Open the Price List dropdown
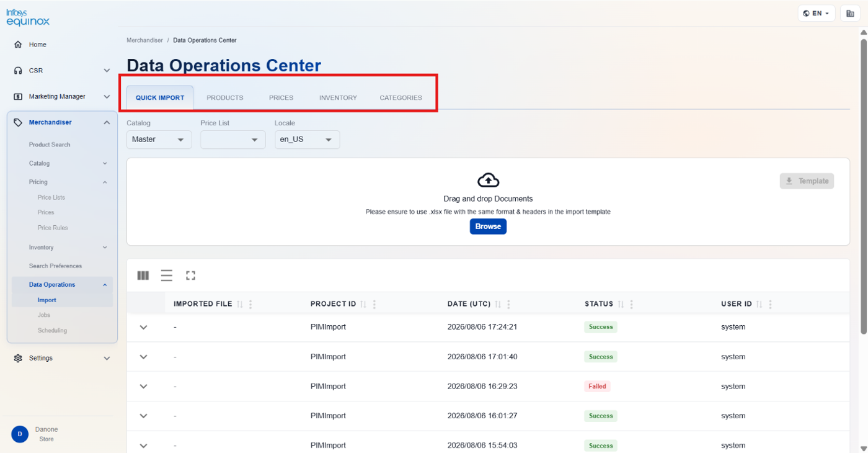 click(233, 140)
